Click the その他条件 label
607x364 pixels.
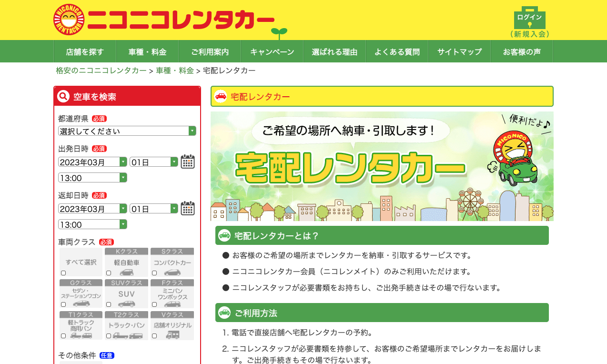point(77,355)
